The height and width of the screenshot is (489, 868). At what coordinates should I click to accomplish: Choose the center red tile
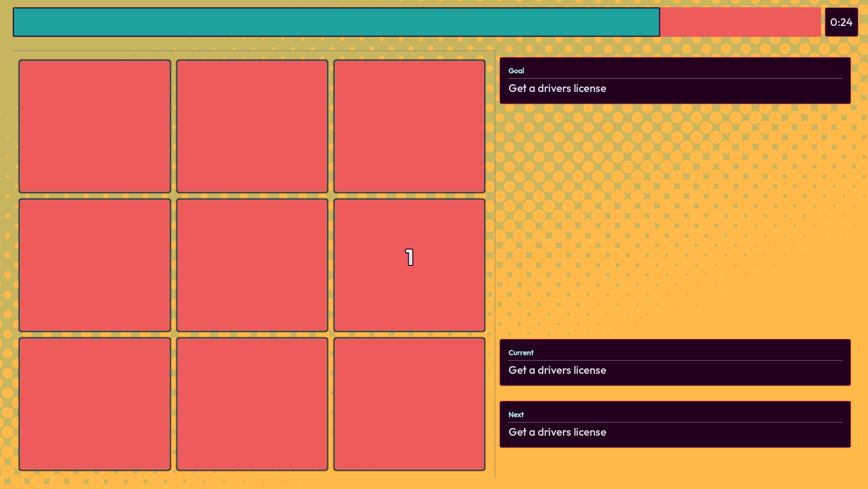coord(252,265)
